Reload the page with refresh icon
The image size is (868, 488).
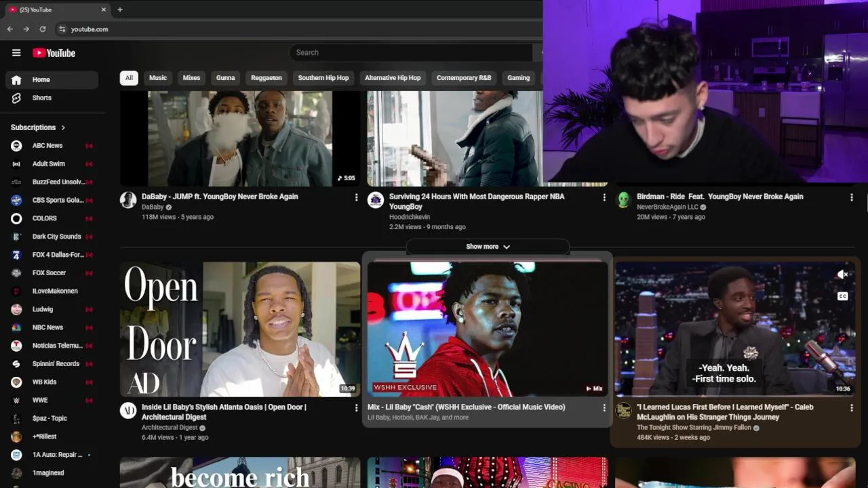tap(43, 29)
